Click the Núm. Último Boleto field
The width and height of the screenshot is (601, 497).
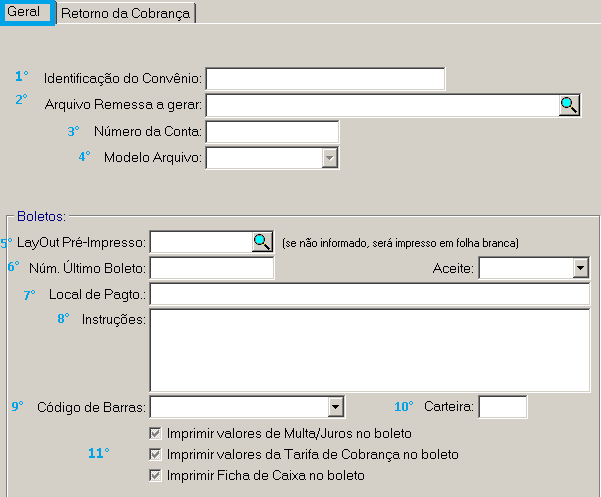click(x=211, y=267)
